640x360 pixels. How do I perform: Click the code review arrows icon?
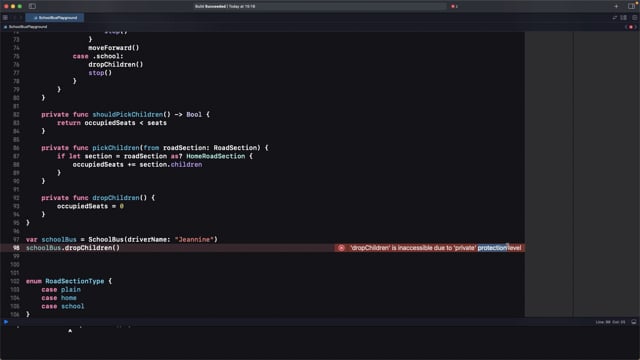614,18
